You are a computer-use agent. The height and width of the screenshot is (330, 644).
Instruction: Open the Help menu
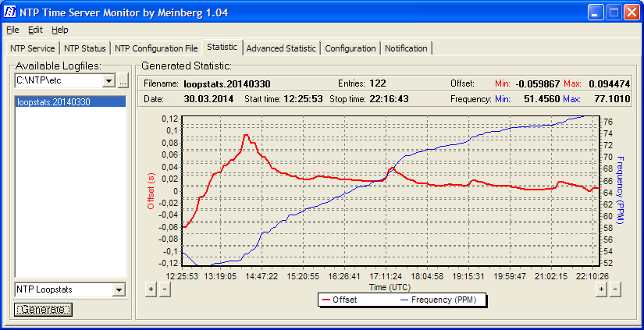pyautogui.click(x=60, y=30)
